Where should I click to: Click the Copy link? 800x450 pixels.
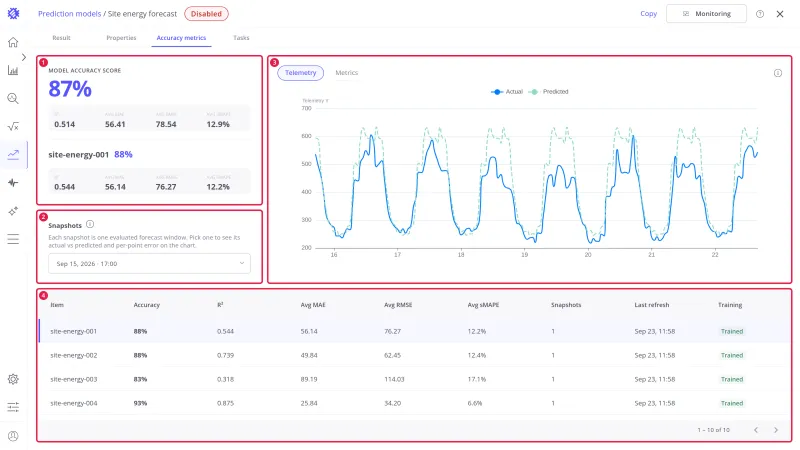coord(648,14)
